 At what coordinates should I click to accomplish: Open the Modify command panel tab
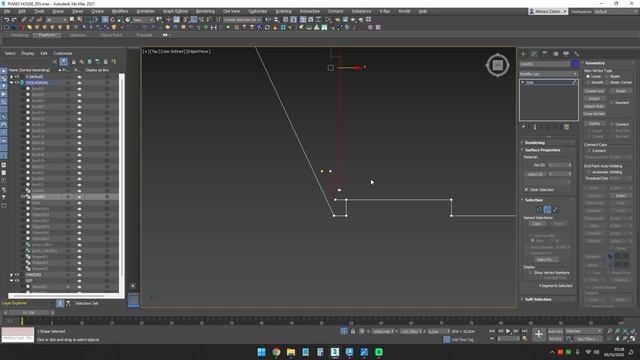534,54
